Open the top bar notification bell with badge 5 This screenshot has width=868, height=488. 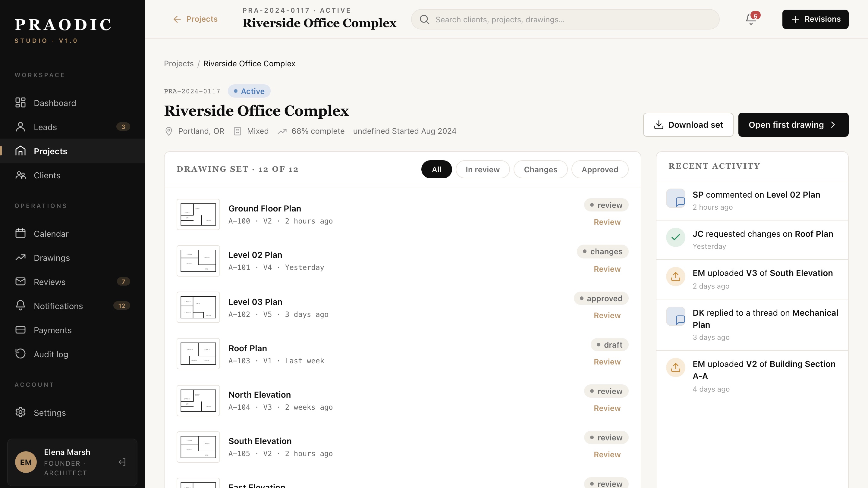[x=751, y=19]
